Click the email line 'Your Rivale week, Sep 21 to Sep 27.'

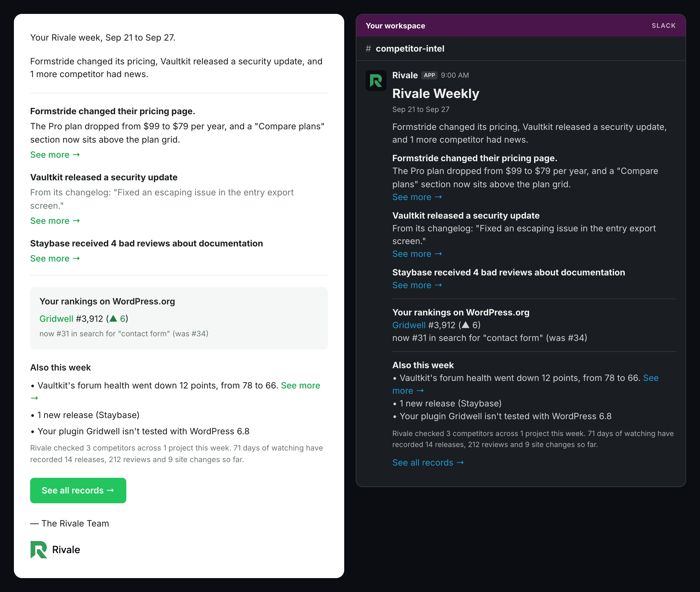click(103, 38)
